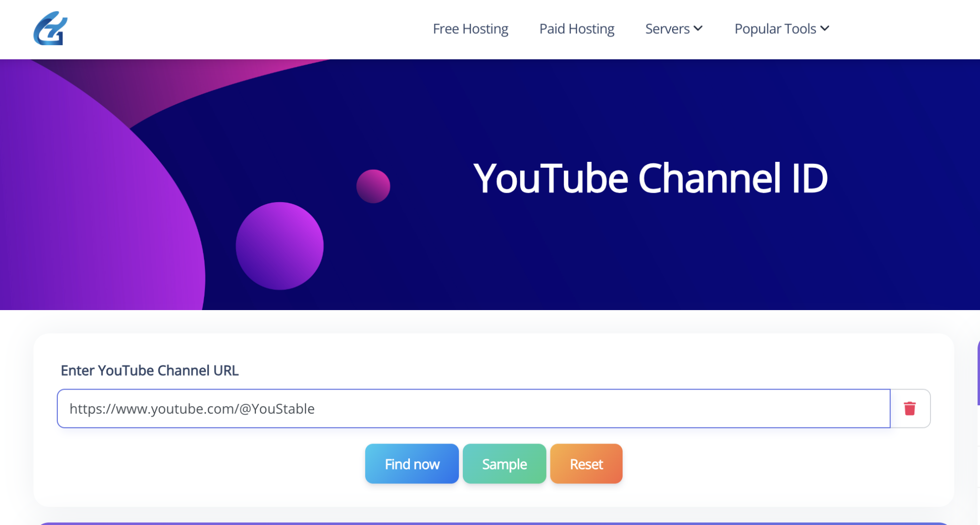
Task: Click the green Sample button
Action: [x=504, y=464]
